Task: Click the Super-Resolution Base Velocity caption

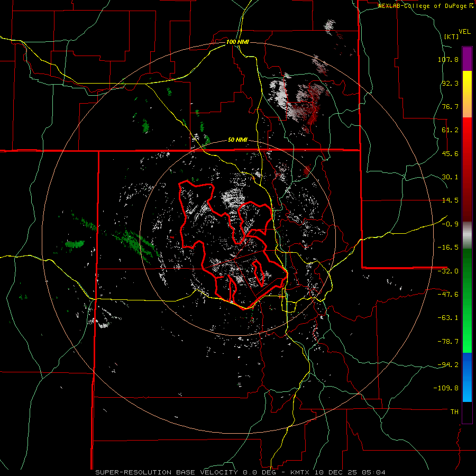Action: [x=241, y=472]
